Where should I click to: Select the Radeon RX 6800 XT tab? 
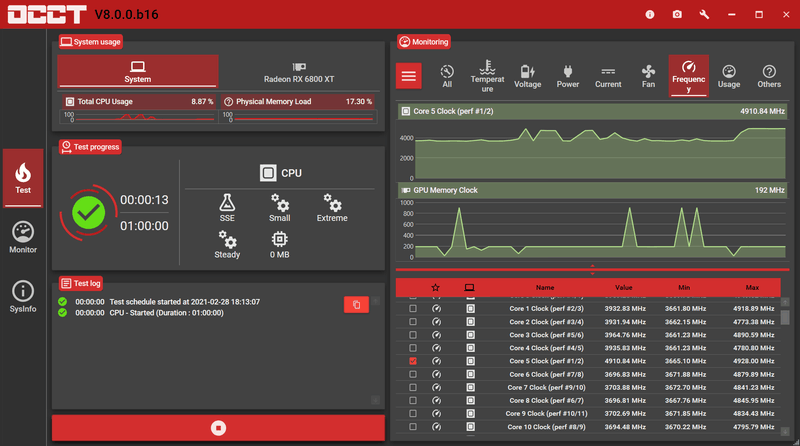(x=299, y=71)
